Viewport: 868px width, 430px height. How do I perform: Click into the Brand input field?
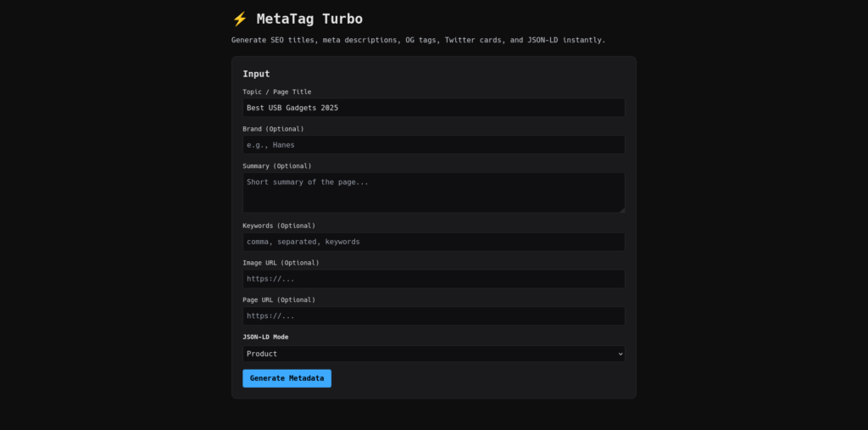point(433,145)
